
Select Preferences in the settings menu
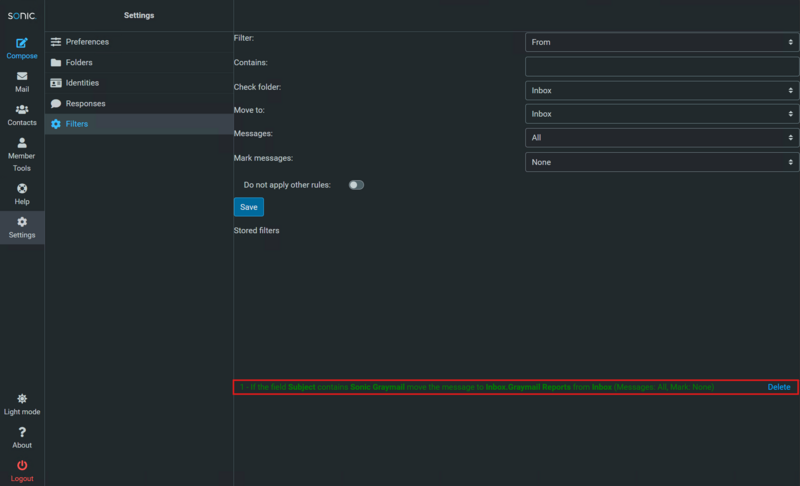click(87, 42)
